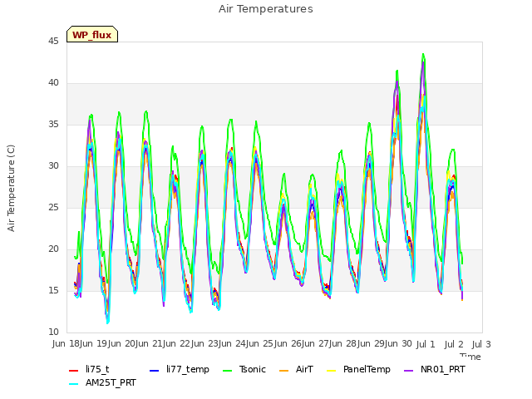Click the Jul 1 x-axis tick label
Viewport: 532px width, 399px height.
[x=425, y=344]
